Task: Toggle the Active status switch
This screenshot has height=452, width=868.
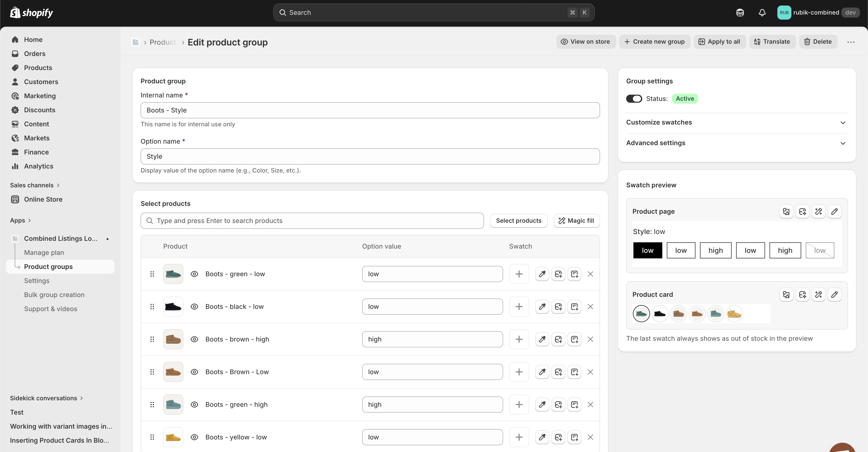Action: click(x=634, y=98)
